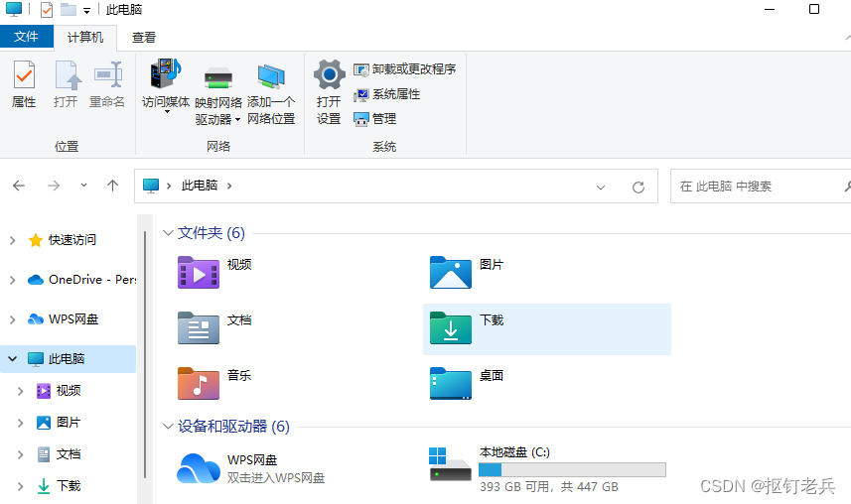Viewport: 851px width, 504px height.
Task: Click the 访问媒体 ribbon icon
Action: click(x=165, y=75)
